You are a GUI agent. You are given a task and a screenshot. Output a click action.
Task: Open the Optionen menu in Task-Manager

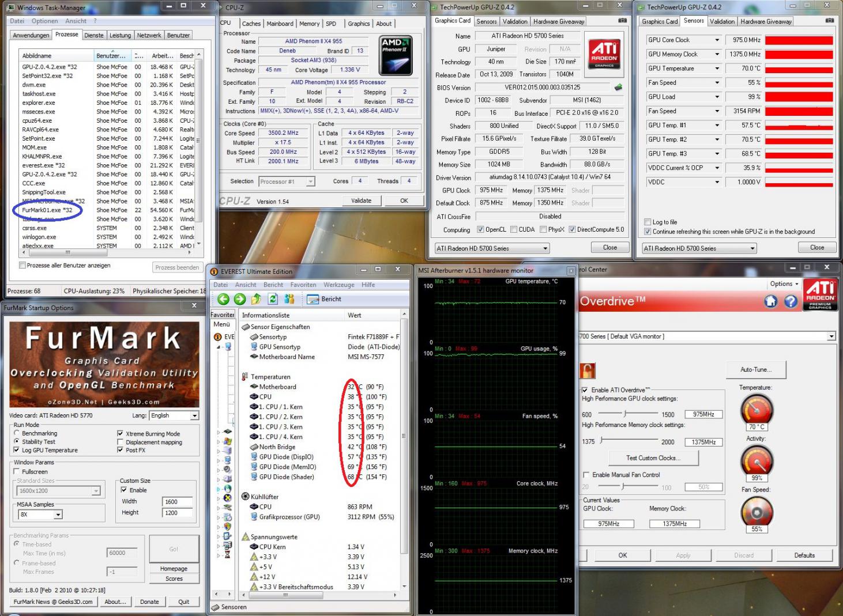coord(45,21)
